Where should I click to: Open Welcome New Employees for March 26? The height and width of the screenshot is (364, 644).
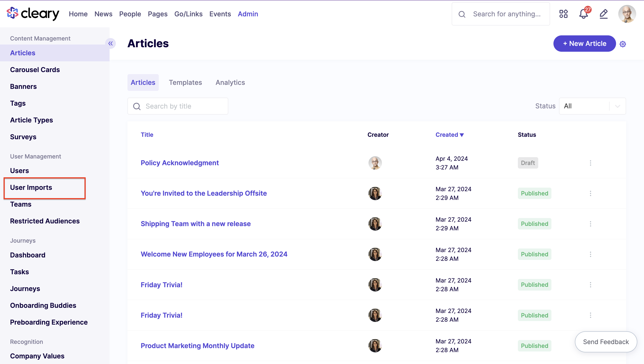pos(214,254)
